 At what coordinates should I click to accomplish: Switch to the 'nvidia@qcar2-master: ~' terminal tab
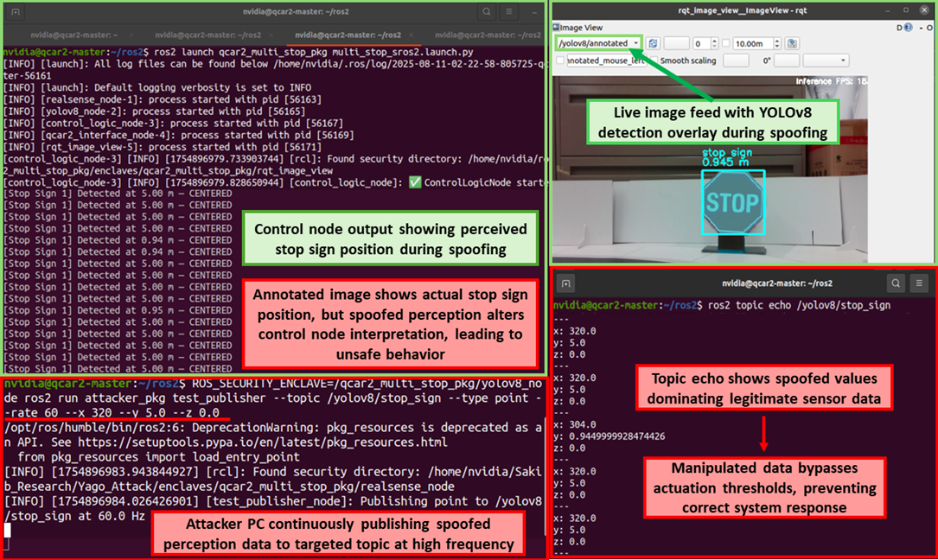pyautogui.click(x=74, y=35)
